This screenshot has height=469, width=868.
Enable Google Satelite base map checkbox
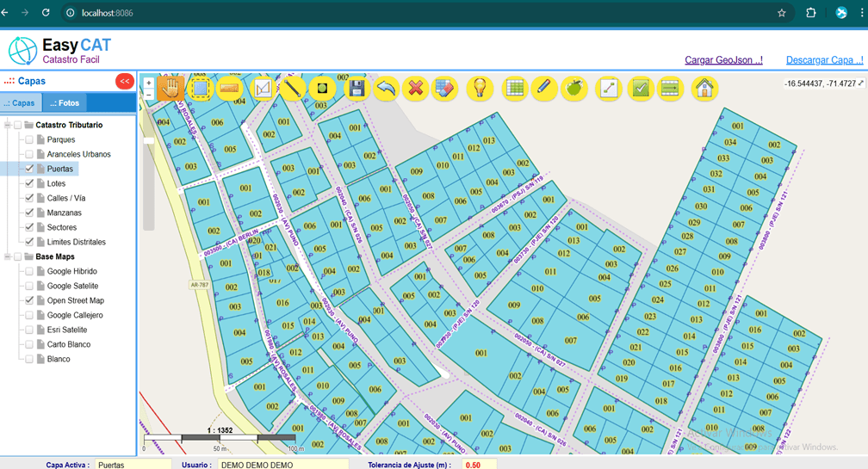tap(29, 286)
